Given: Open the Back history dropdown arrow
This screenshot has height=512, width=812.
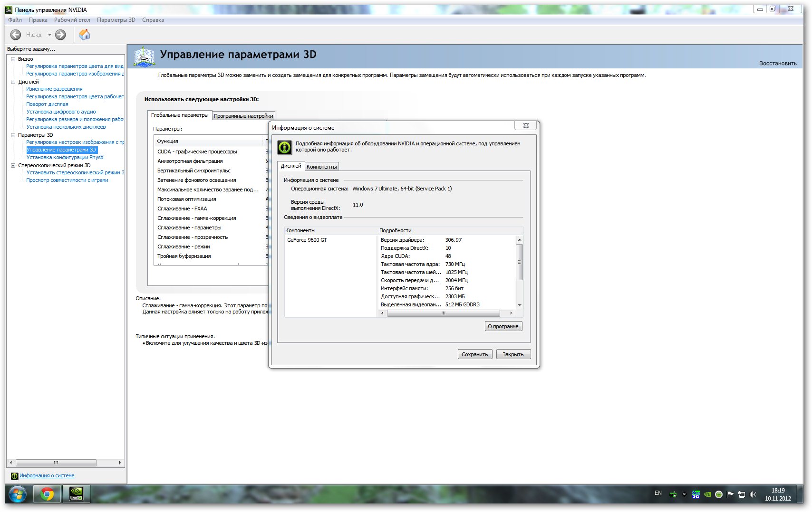Looking at the screenshot, I should click(49, 35).
